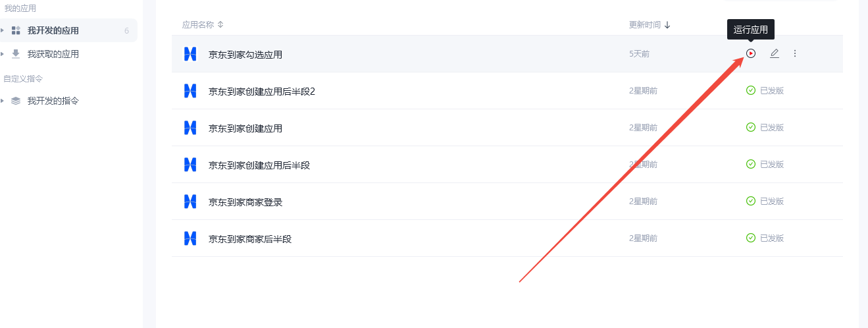868x328 pixels.
Task: Click the 京东到家商家登录 app logo icon
Action: point(190,202)
